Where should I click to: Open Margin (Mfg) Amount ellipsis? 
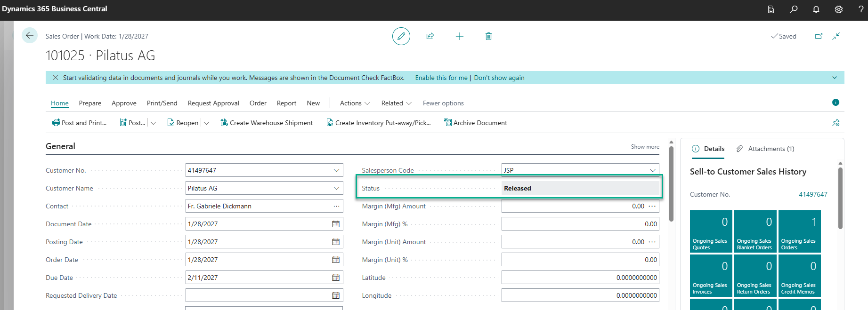(652, 206)
